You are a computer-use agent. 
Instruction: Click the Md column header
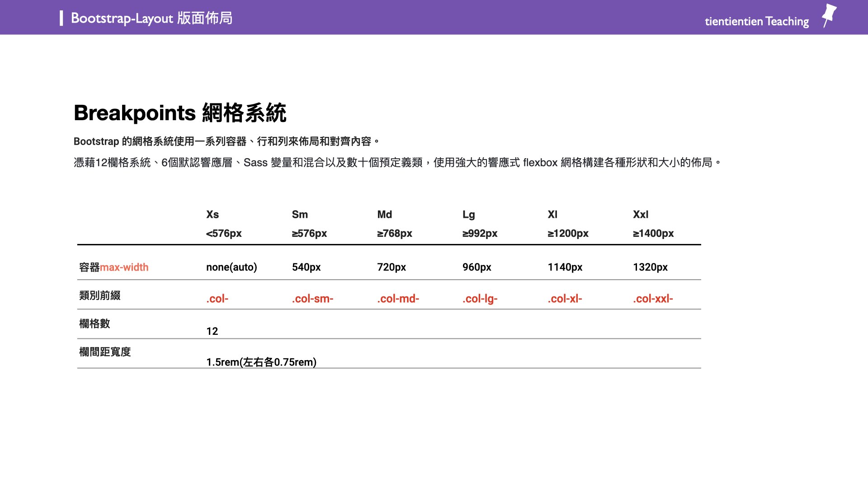coord(384,214)
